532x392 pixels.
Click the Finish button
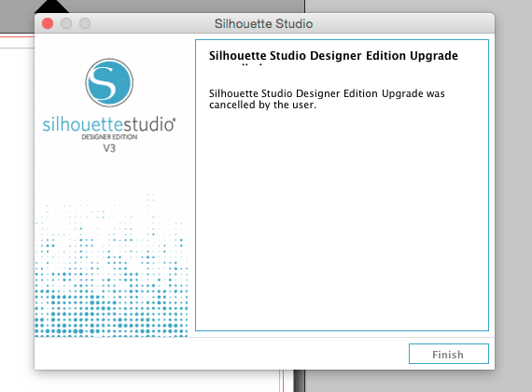click(x=449, y=354)
